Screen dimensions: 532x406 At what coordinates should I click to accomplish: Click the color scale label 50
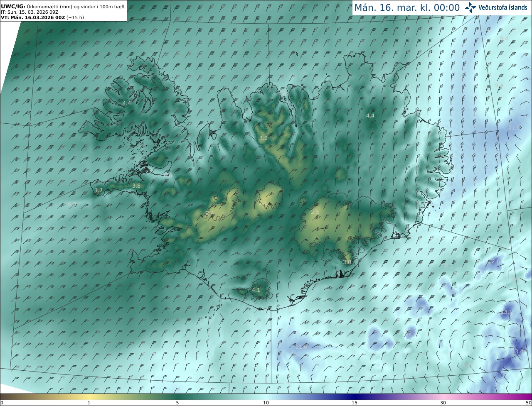click(x=529, y=403)
